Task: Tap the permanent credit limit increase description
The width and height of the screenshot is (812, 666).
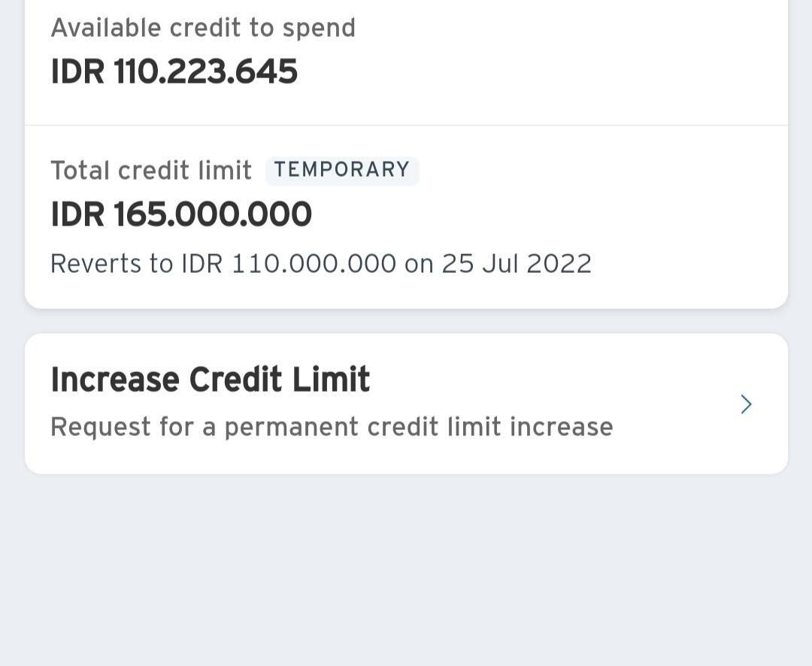Action: pyautogui.click(x=332, y=427)
